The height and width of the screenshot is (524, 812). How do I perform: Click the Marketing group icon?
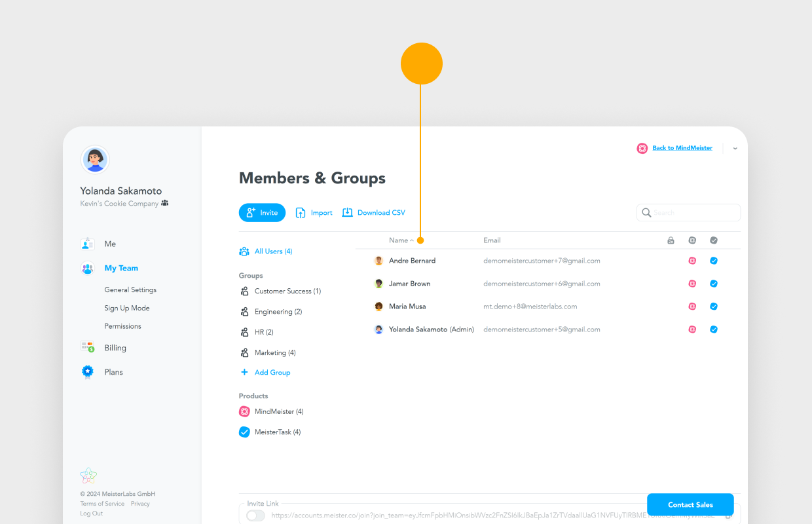[x=244, y=352]
